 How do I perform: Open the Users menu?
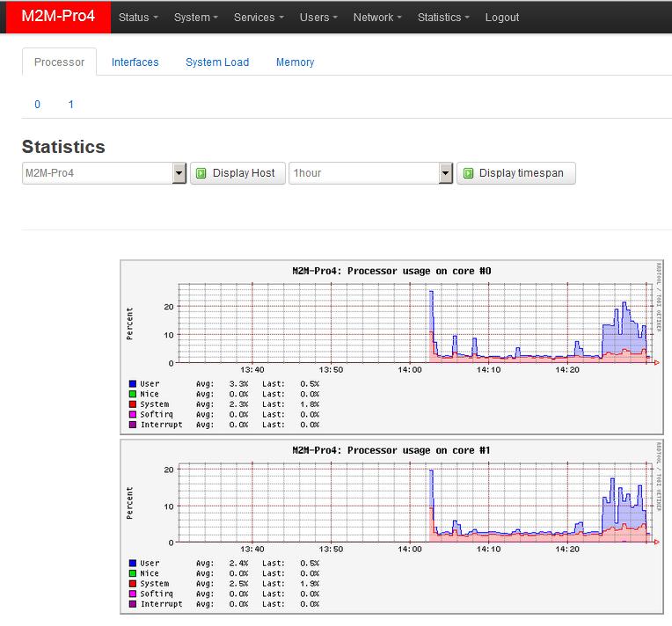click(318, 17)
